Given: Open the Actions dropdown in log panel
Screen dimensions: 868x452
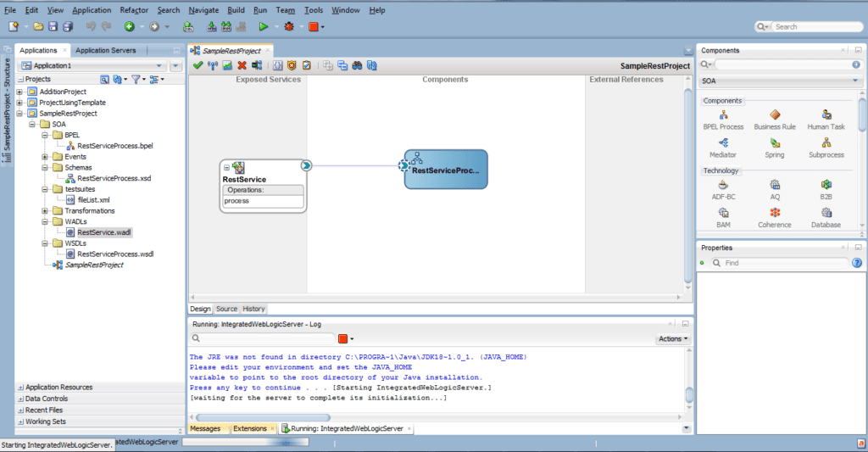Looking at the screenshot, I should pyautogui.click(x=672, y=338).
